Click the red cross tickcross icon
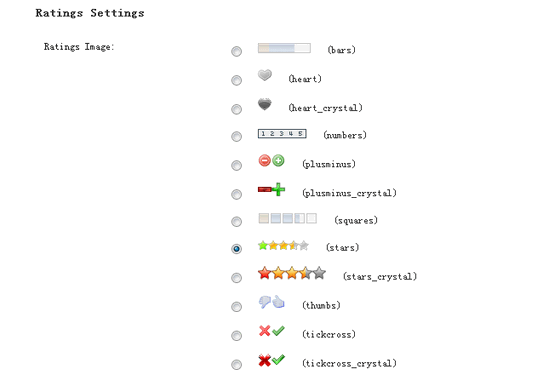535x375 pixels. pyautogui.click(x=264, y=331)
